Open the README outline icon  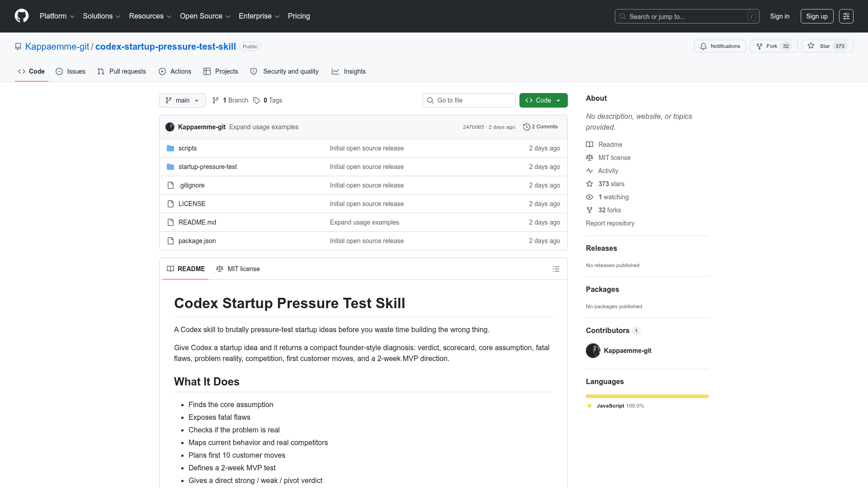(x=556, y=269)
